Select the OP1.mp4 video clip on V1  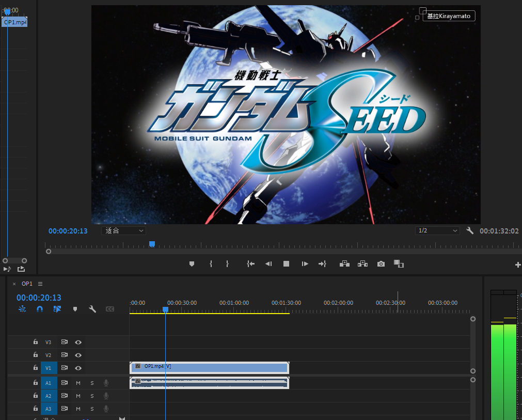pos(210,368)
